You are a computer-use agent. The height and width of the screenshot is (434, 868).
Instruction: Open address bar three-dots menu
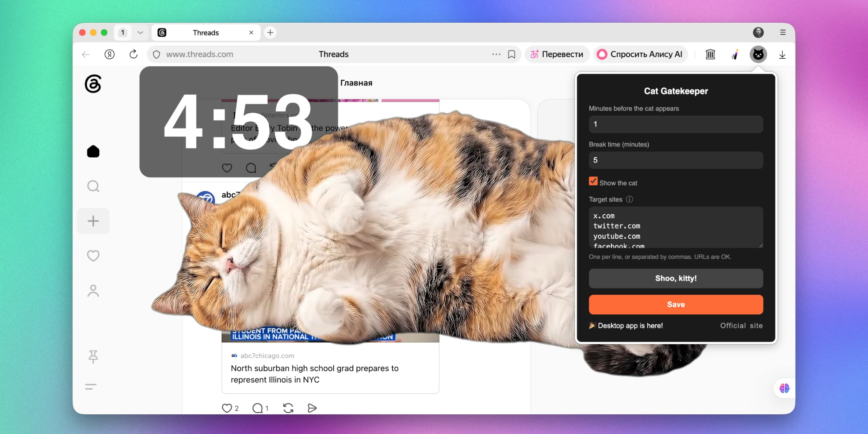tap(496, 54)
